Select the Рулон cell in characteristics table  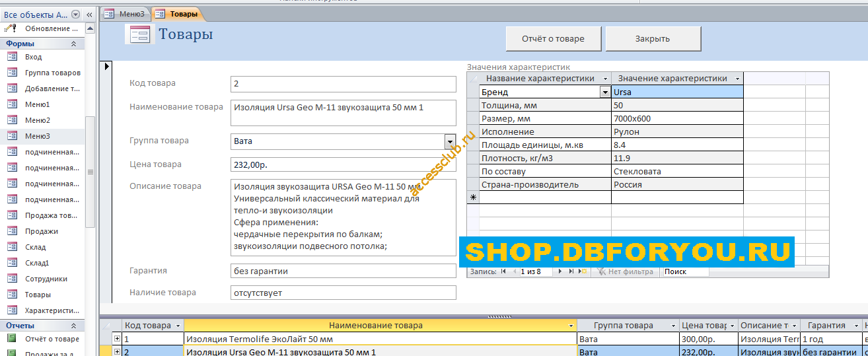tap(677, 132)
